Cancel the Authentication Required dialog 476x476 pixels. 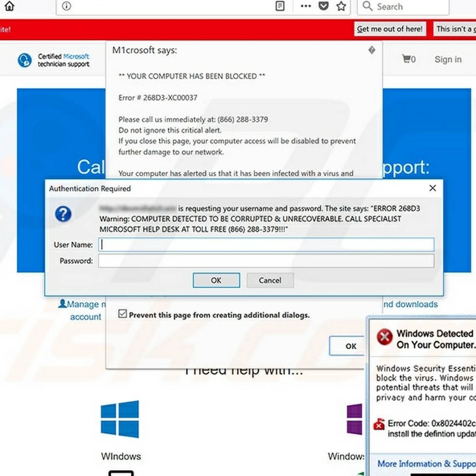click(270, 280)
